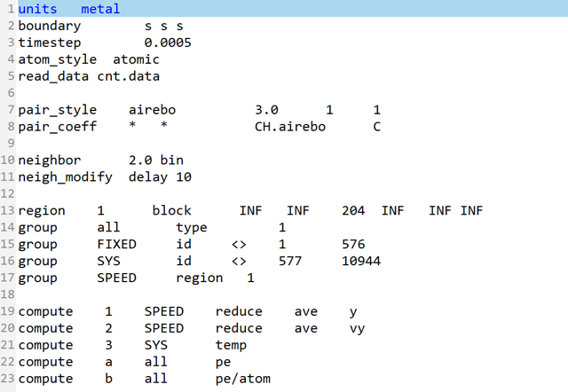568x392 pixels.
Task: Place cursor on timestep value 0.0005
Action: pos(167,43)
